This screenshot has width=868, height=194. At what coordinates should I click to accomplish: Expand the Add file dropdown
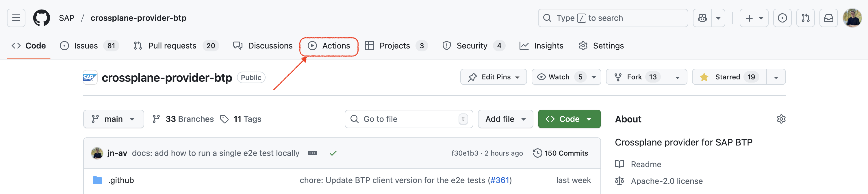coord(505,119)
